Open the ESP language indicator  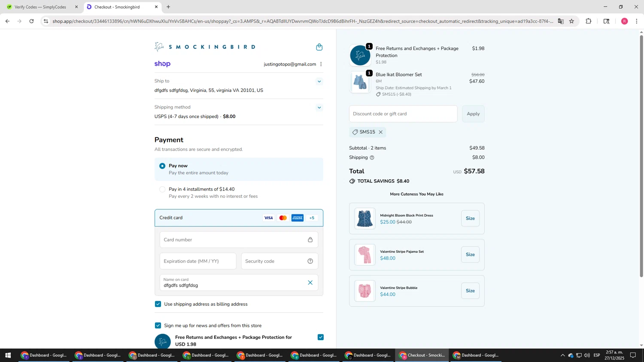597,355
